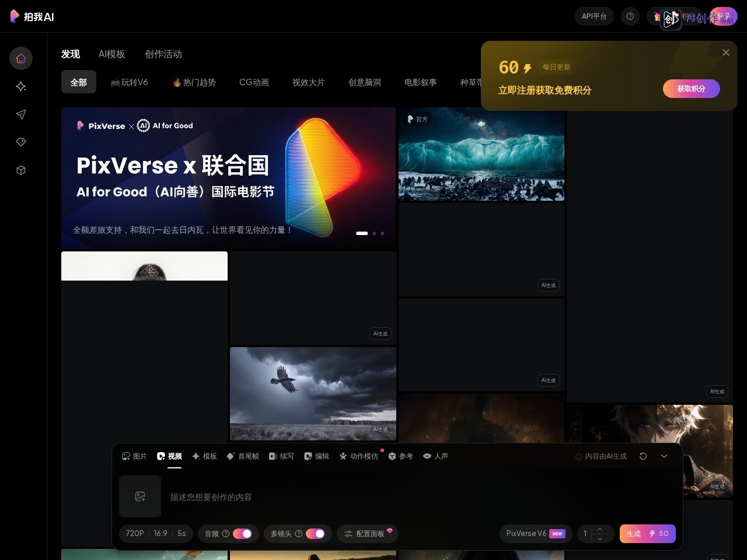Click the prompt description input field

point(420,497)
